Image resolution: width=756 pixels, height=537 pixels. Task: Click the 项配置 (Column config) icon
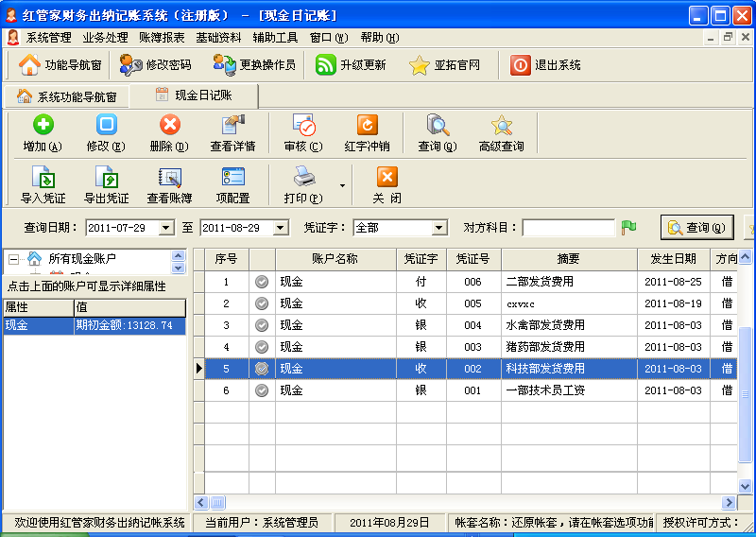click(x=232, y=177)
